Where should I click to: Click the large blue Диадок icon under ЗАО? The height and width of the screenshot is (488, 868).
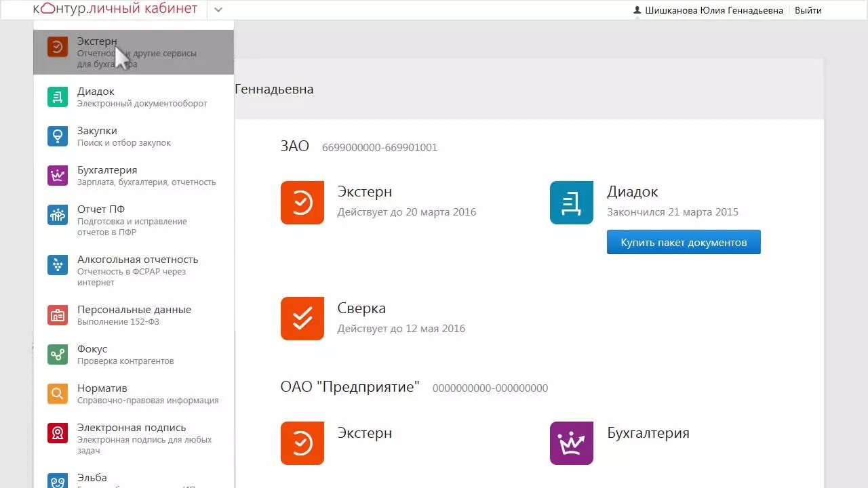click(x=572, y=203)
